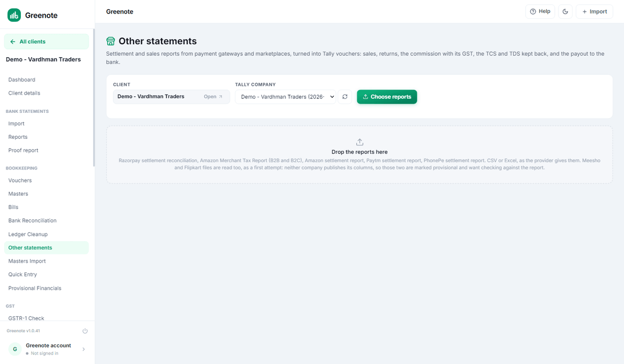Open the Masters page
624x364 pixels.
coord(46,193)
